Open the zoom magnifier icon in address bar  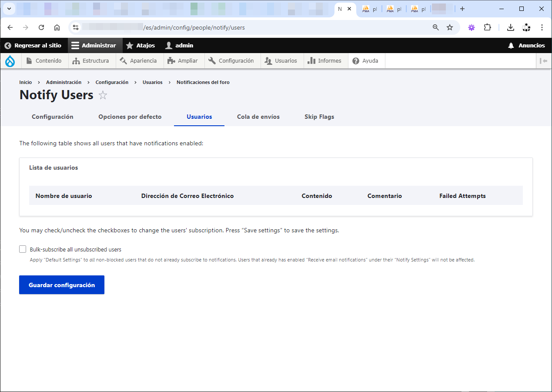tap(436, 27)
